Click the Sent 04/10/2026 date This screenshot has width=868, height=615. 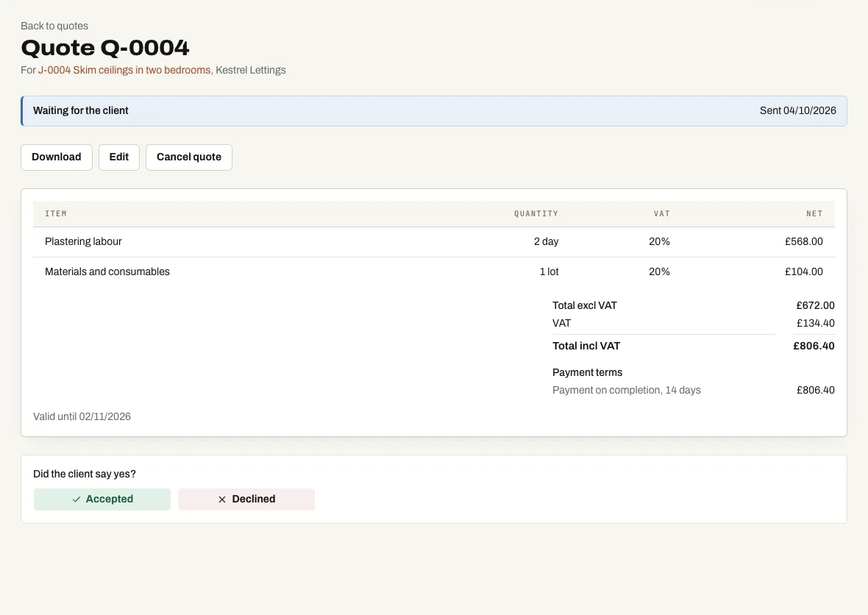(797, 110)
